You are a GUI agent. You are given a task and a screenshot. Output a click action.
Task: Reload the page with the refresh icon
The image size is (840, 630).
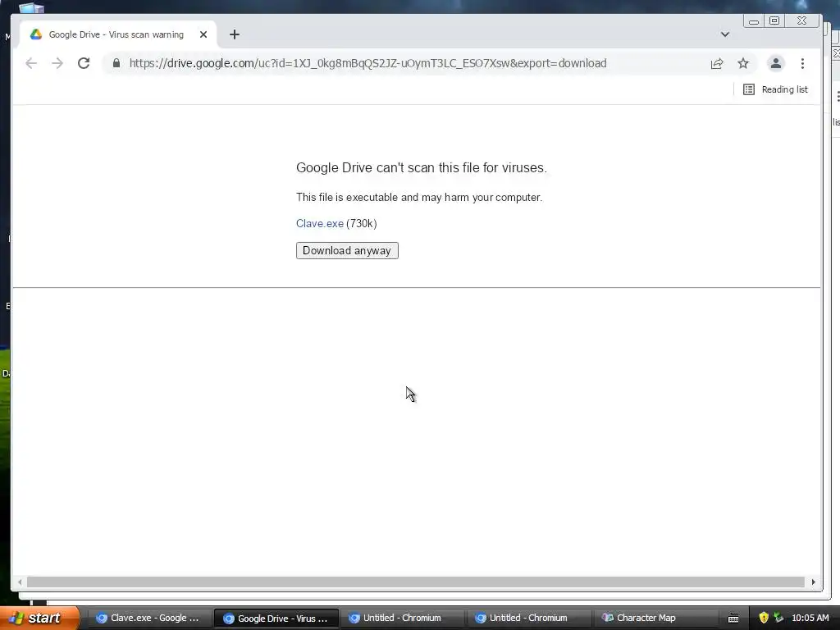coord(84,63)
